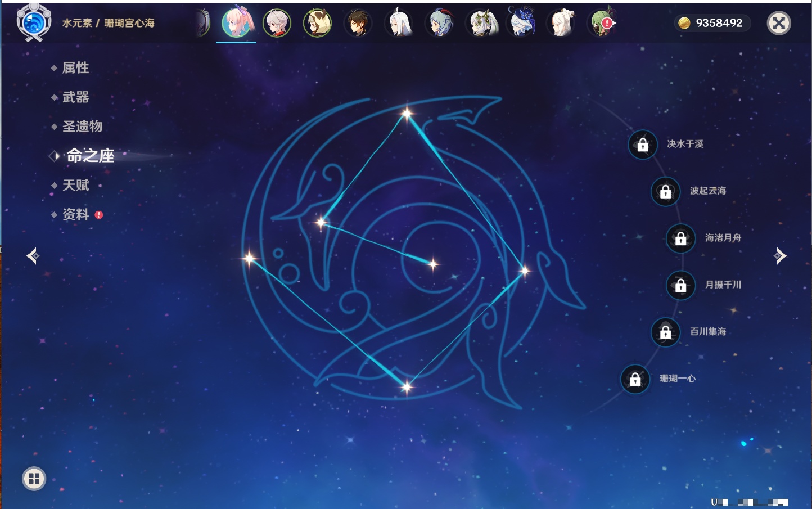Click the Mora coin icon

684,23
